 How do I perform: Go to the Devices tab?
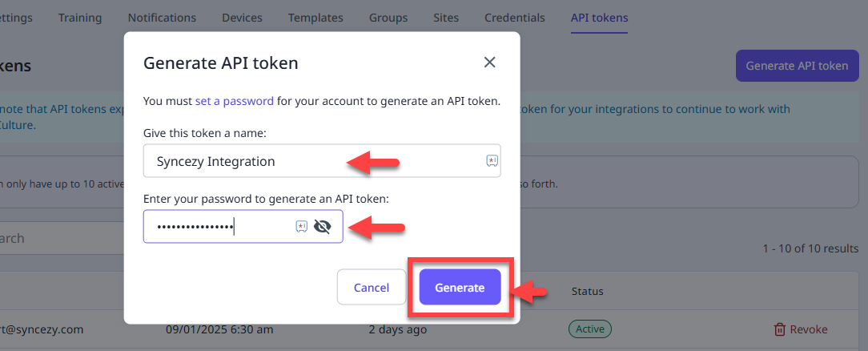[x=242, y=18]
